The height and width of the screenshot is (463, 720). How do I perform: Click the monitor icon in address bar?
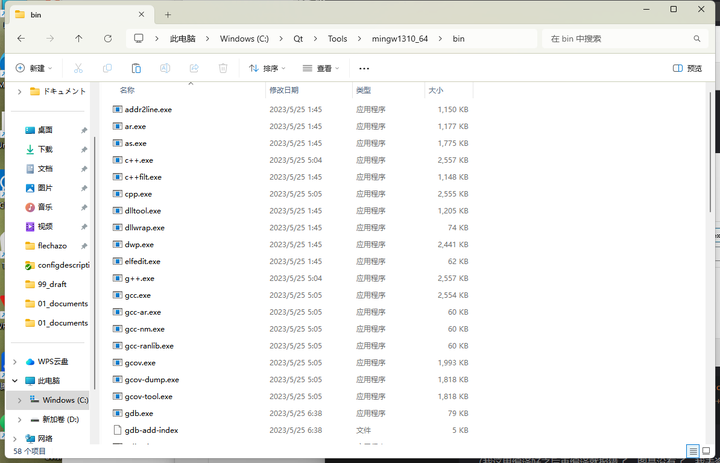pos(139,38)
